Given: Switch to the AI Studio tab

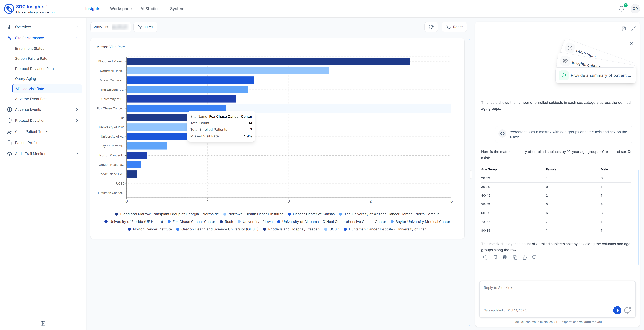Looking at the screenshot, I should click(x=149, y=9).
